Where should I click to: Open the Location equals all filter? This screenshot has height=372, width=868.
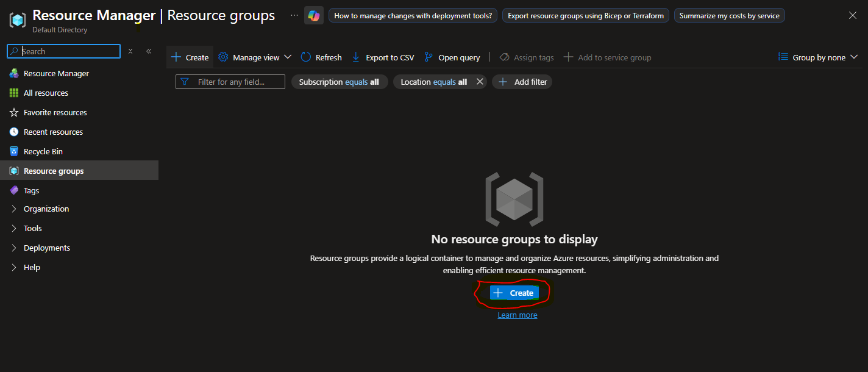[434, 82]
